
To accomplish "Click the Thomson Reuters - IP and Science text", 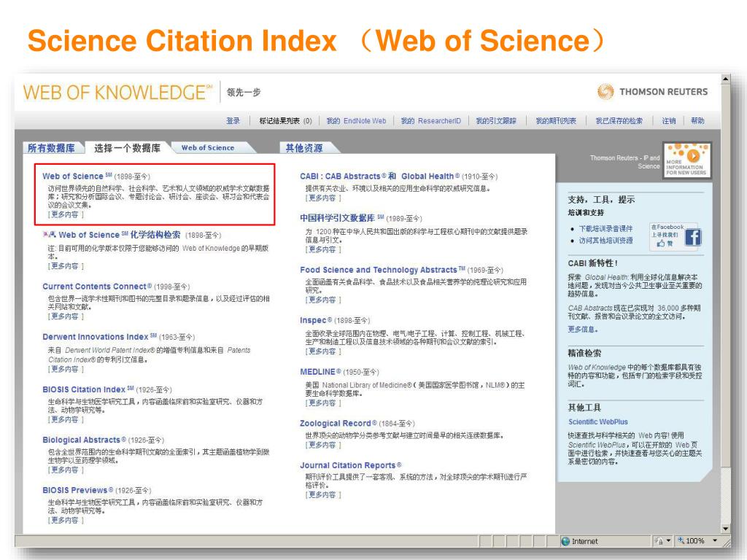I will [625, 162].
